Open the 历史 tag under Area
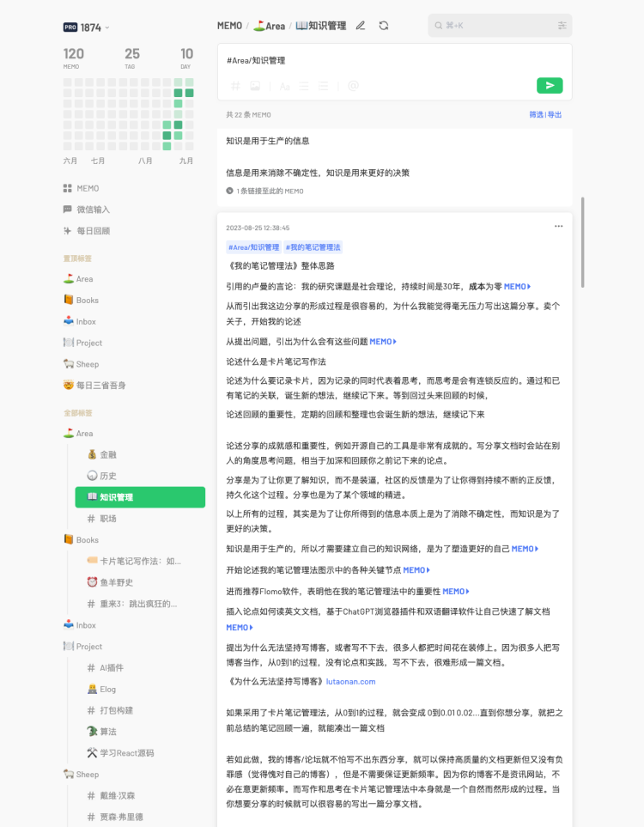644x827 pixels. 102,476
